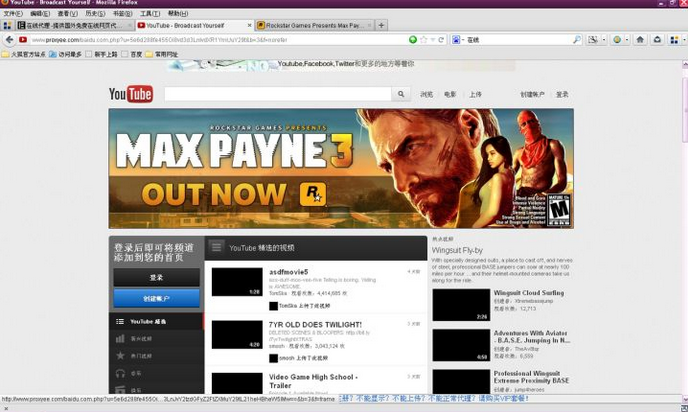The height and width of the screenshot is (412, 688).
Task: Click the YouTube search magnifier button
Action: tap(401, 94)
